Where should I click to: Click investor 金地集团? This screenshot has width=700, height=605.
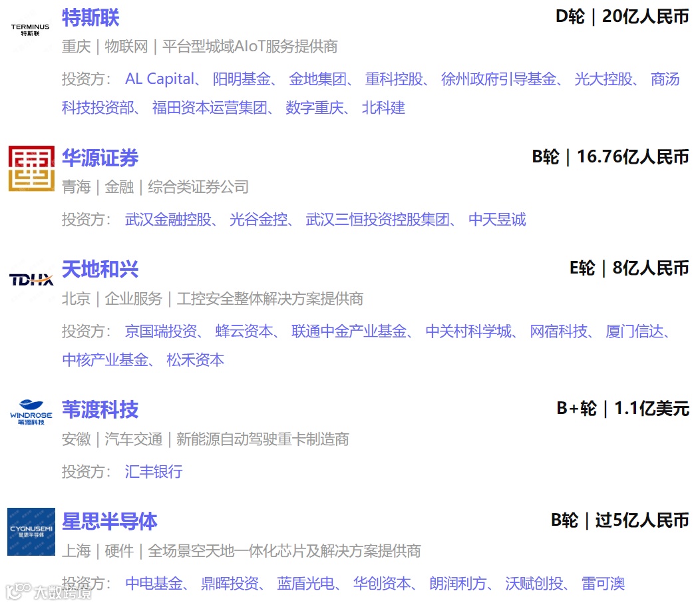click(318, 79)
